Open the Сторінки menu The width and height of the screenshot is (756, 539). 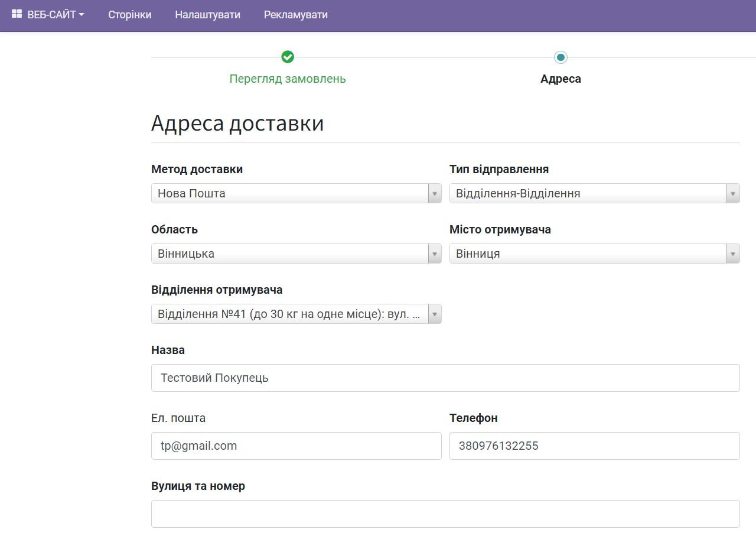[x=130, y=15]
